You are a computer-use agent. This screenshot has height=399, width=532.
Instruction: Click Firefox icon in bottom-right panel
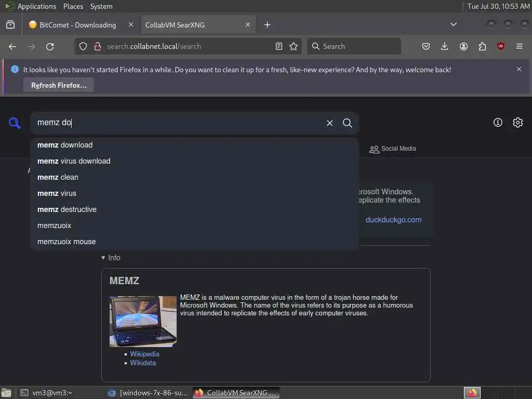tap(472, 393)
